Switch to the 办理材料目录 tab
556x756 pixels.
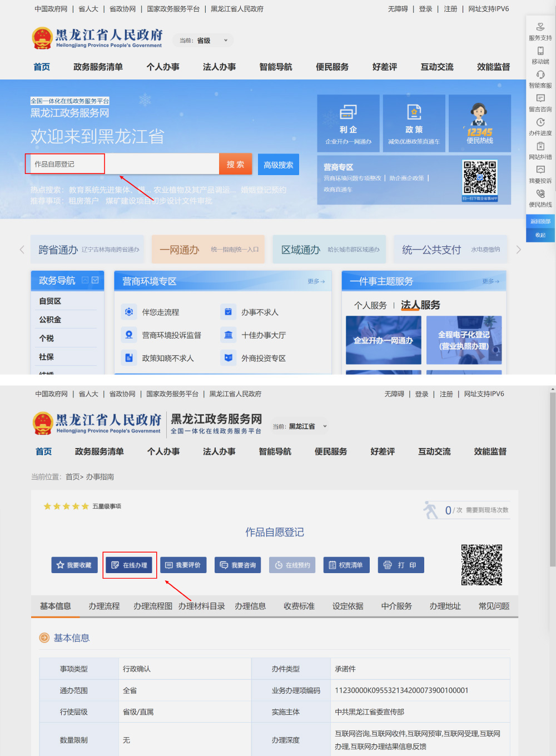(x=201, y=606)
